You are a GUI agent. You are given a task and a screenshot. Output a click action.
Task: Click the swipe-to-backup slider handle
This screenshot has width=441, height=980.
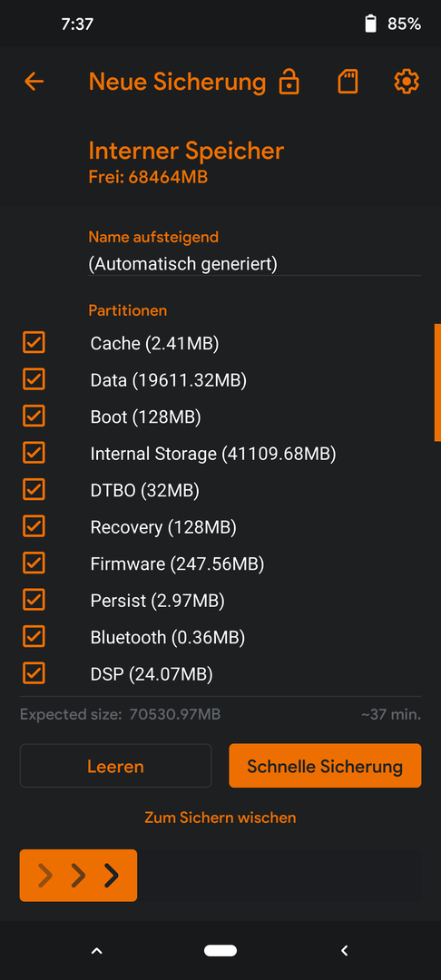pos(78,875)
